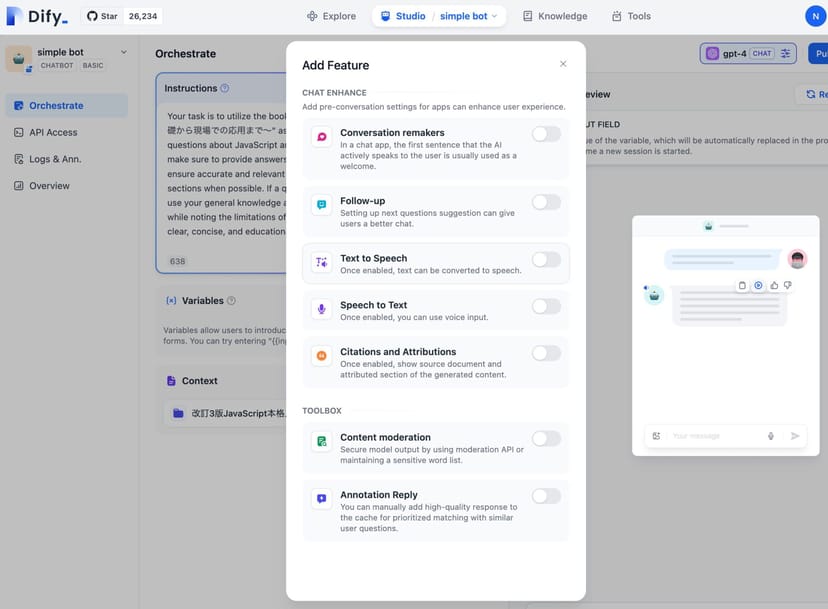Close the Add Feature dialog
828x609 pixels.
point(563,64)
